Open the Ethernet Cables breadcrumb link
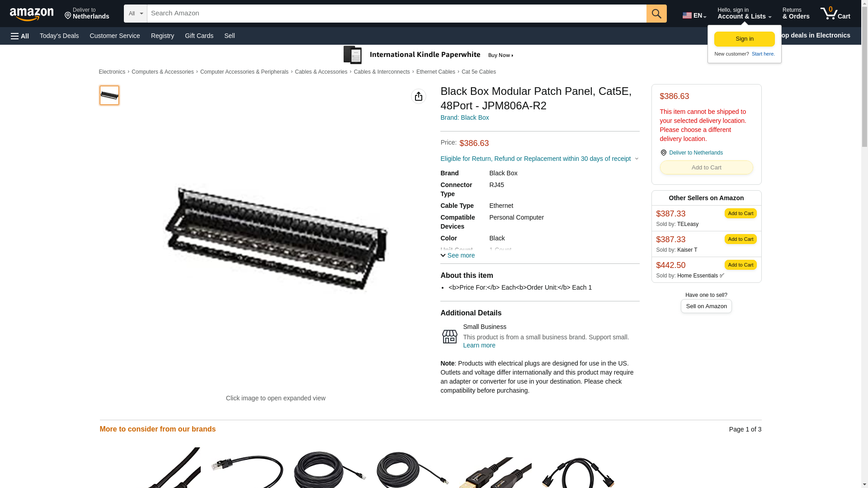The height and width of the screenshot is (488, 868). pos(436,72)
